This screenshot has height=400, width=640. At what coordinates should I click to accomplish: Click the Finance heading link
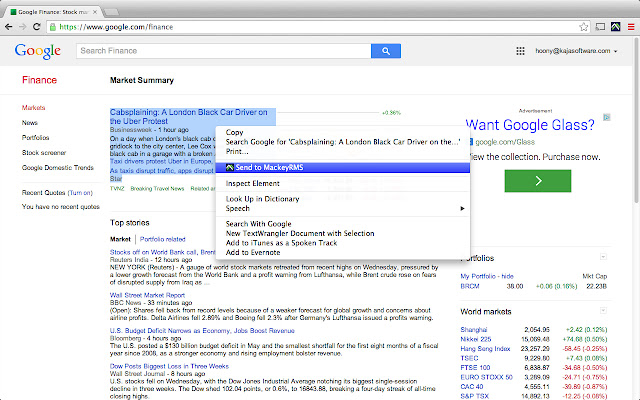[x=40, y=80]
